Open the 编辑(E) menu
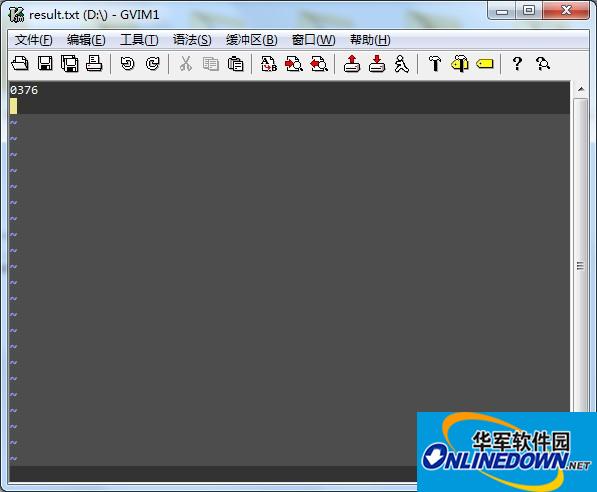Viewport: 597px width, 492px height. click(x=86, y=40)
